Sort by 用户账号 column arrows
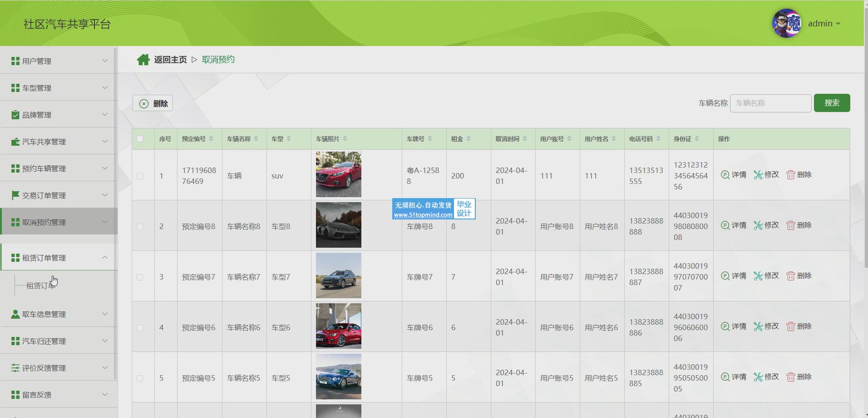This screenshot has width=868, height=418. [x=569, y=139]
